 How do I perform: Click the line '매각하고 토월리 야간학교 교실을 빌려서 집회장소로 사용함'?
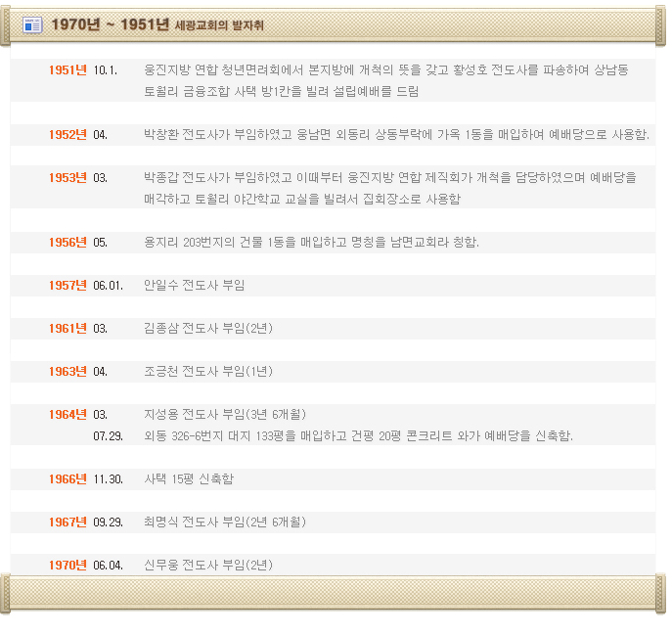[302, 199]
